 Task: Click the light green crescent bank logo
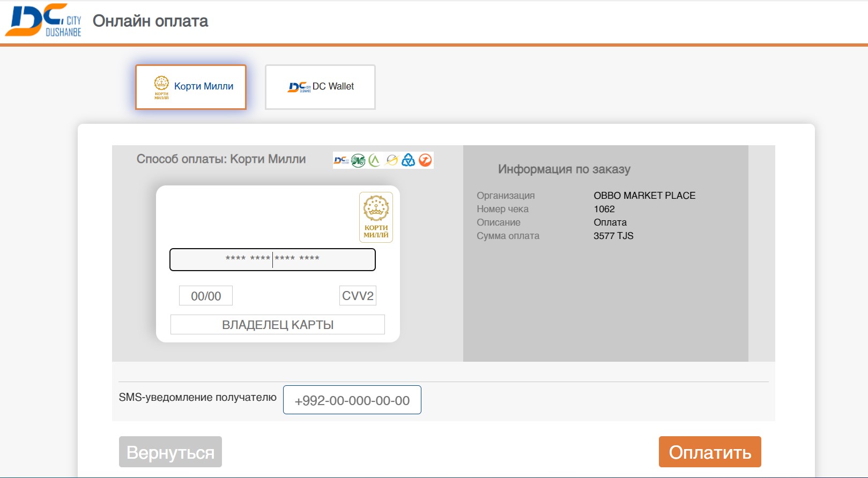tap(375, 160)
